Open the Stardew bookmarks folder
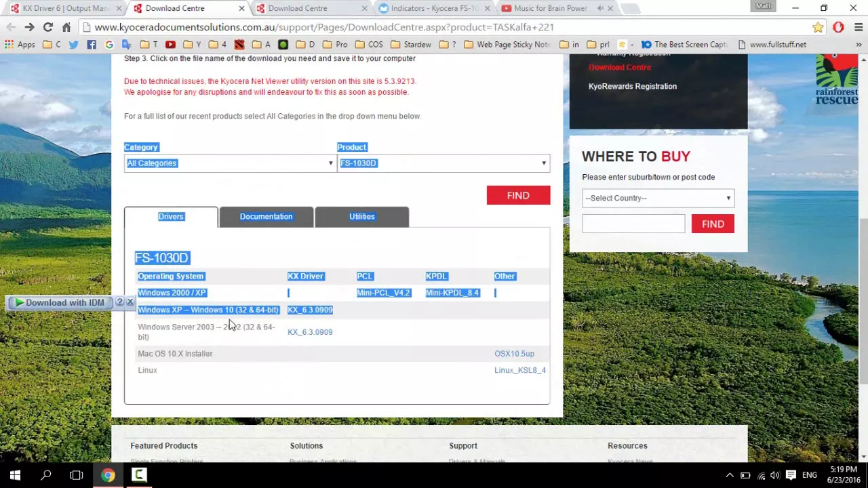This screenshot has height=488, width=868. 410,45
